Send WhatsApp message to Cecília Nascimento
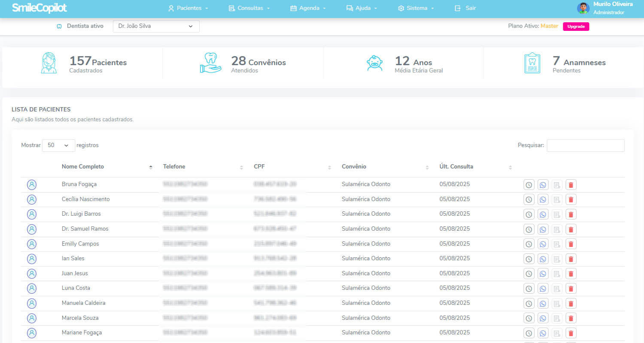The image size is (644, 343). 543,199
